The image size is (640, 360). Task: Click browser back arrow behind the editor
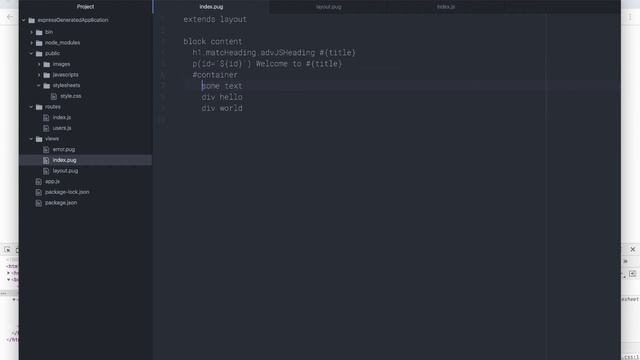(10, 17)
